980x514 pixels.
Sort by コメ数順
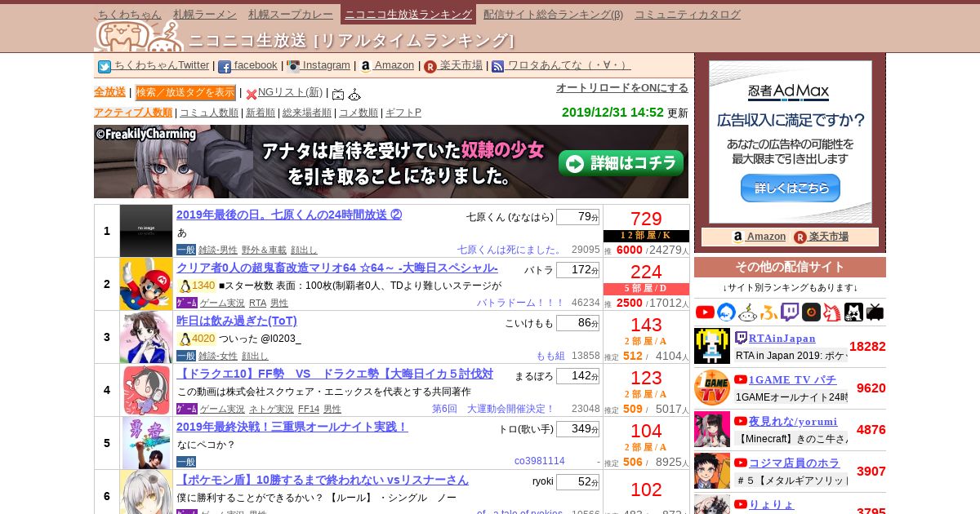359,113
